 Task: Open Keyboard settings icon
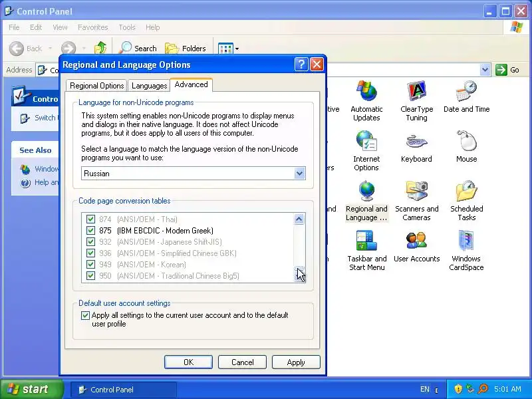tap(416, 146)
